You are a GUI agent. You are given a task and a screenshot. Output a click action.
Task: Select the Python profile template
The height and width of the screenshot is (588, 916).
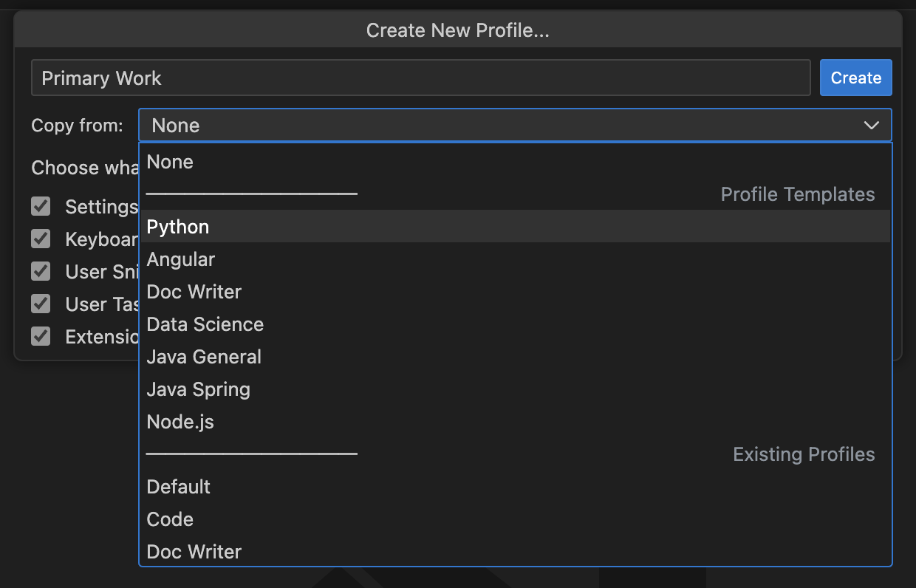pyautogui.click(x=177, y=227)
